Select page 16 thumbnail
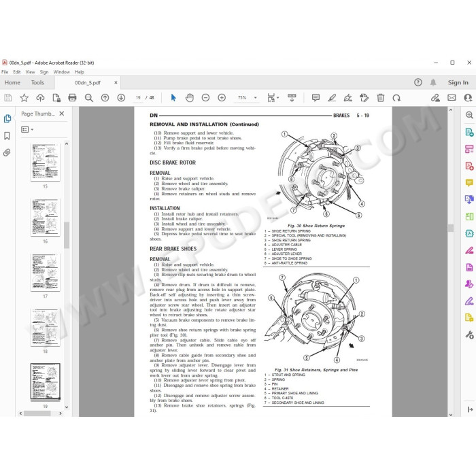 tap(46, 218)
